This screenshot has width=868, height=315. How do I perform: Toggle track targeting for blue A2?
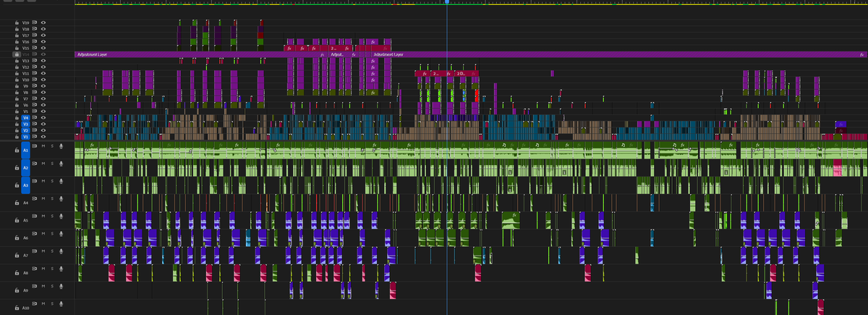point(25,168)
